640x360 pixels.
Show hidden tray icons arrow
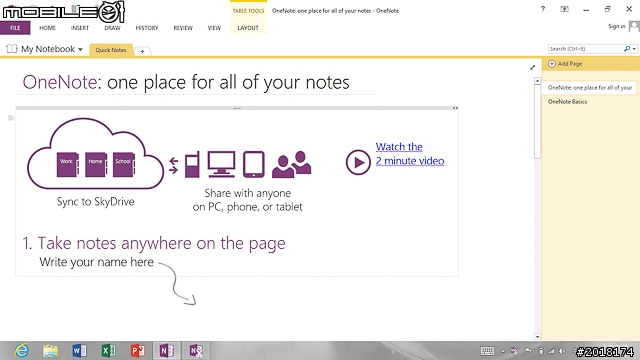click(x=503, y=351)
